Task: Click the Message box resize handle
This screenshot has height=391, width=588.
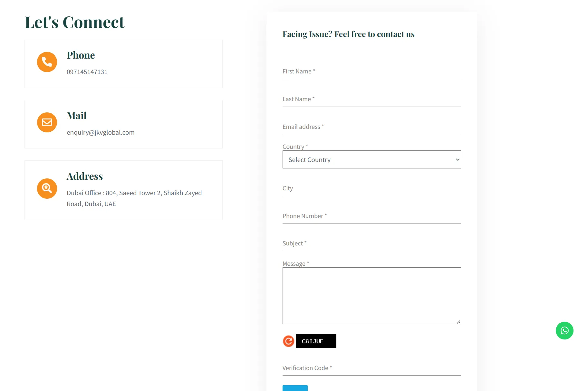Action: coord(458,322)
